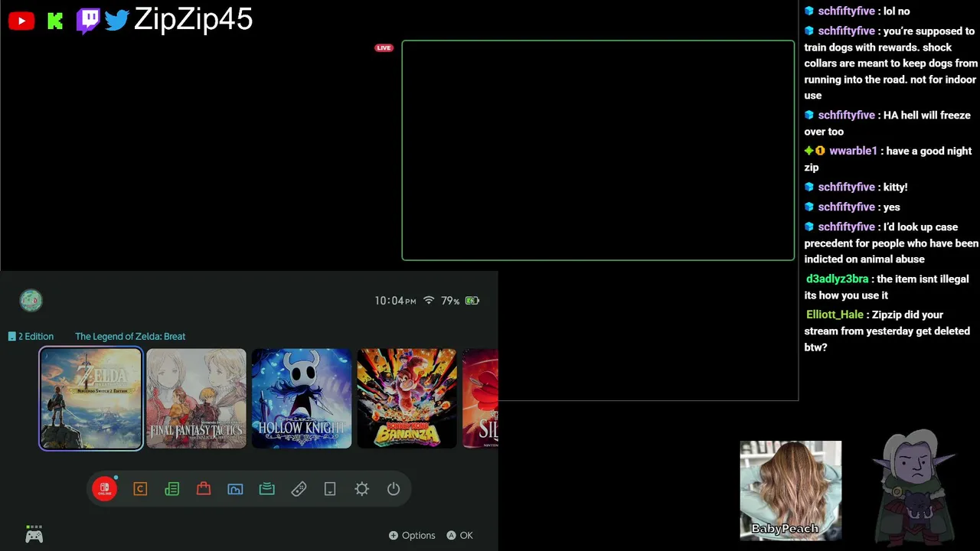Click the 'have a good night zip' message
This screenshot has width=980, height=551.
coord(888,159)
